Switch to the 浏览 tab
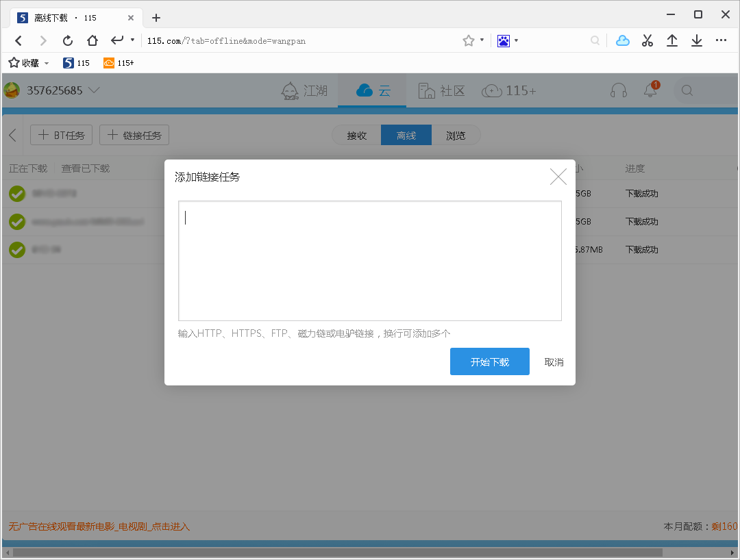The width and height of the screenshot is (740, 560). click(x=456, y=136)
